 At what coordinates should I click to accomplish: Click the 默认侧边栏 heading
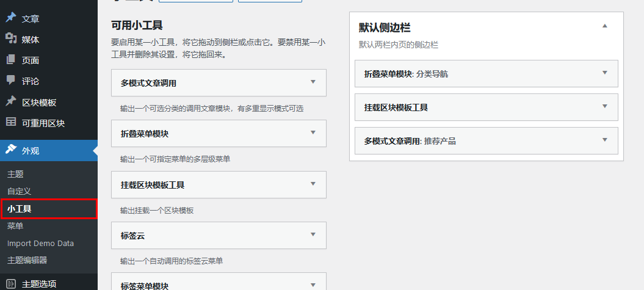point(385,27)
